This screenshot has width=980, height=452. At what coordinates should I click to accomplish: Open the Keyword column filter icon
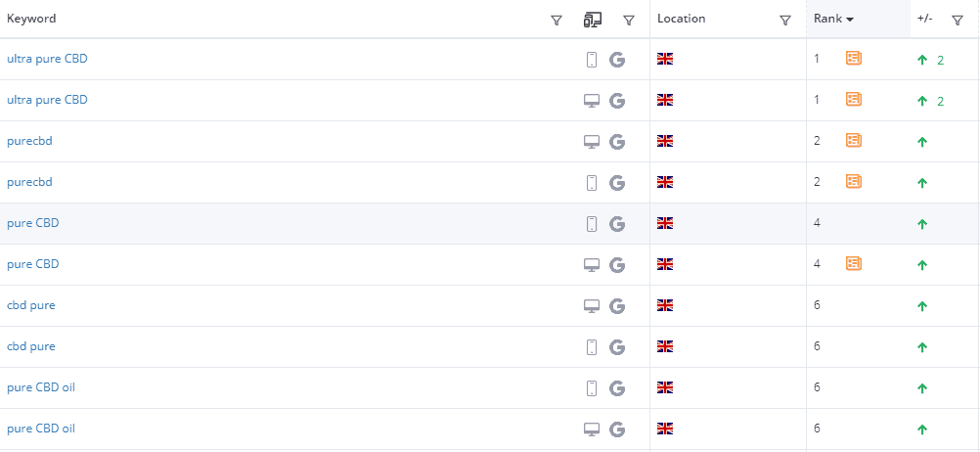556,21
